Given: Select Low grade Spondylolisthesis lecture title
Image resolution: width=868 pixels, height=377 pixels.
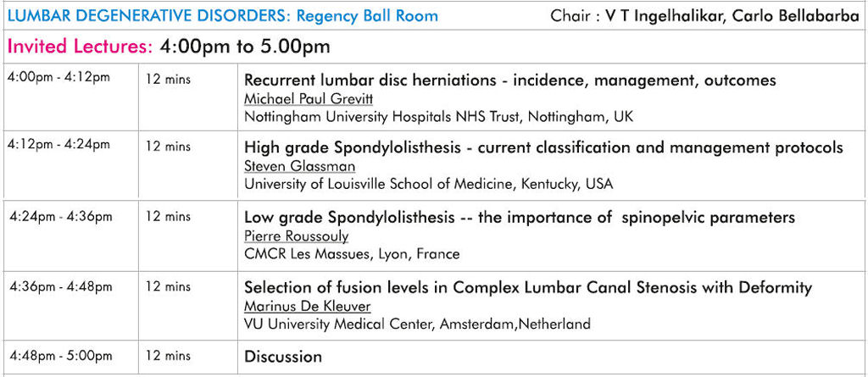Looking at the screenshot, I should [520, 218].
